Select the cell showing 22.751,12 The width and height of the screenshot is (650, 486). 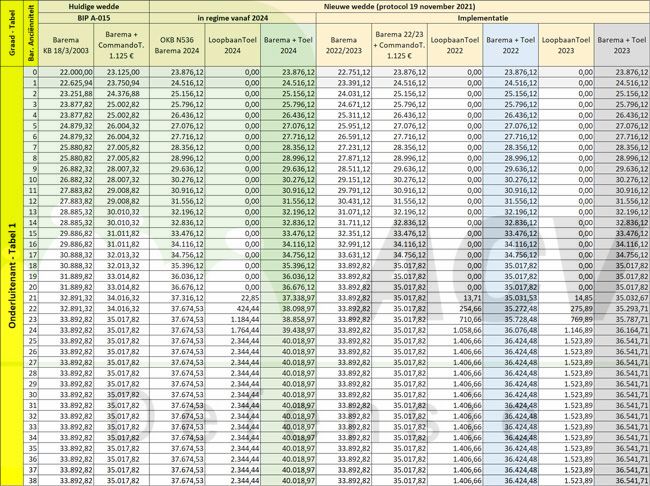[x=344, y=72]
